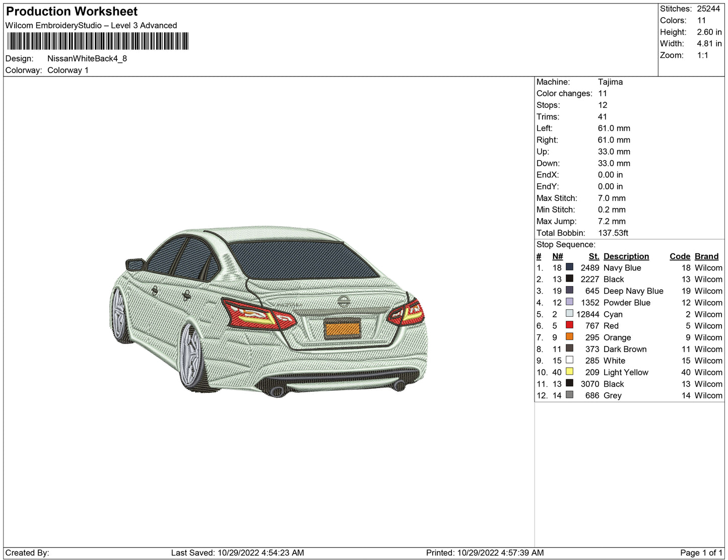
Task: Click the Light Yellow color swatch
Action: pos(569,371)
